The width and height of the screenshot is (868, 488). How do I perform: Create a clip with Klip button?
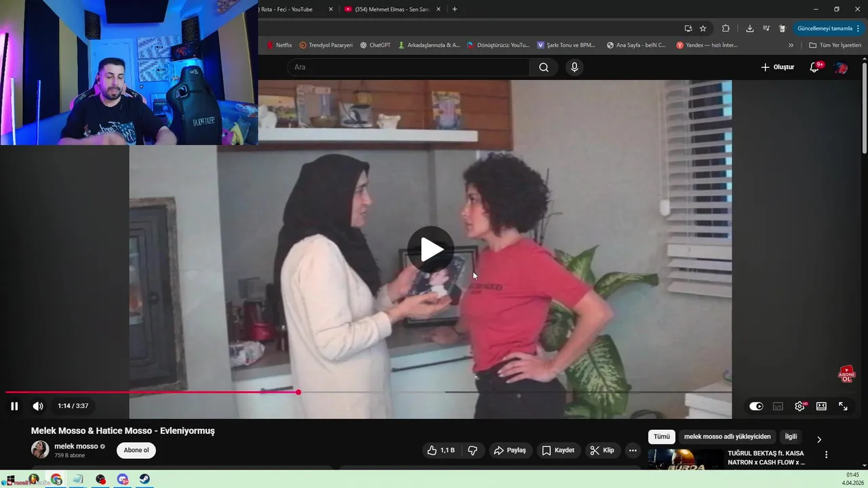click(x=602, y=450)
